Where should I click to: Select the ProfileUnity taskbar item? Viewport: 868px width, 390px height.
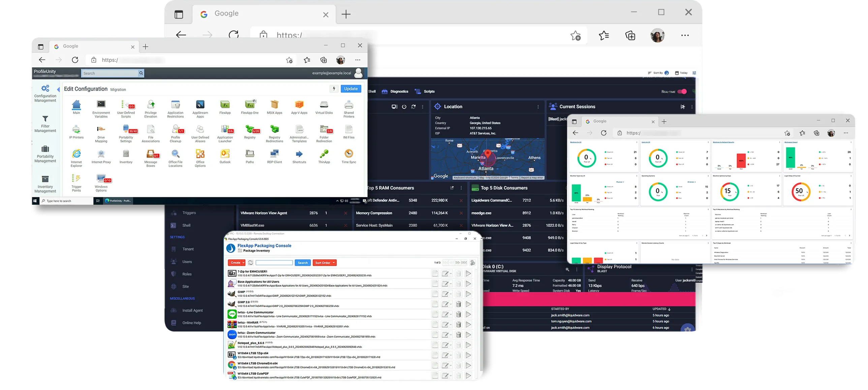118,201
